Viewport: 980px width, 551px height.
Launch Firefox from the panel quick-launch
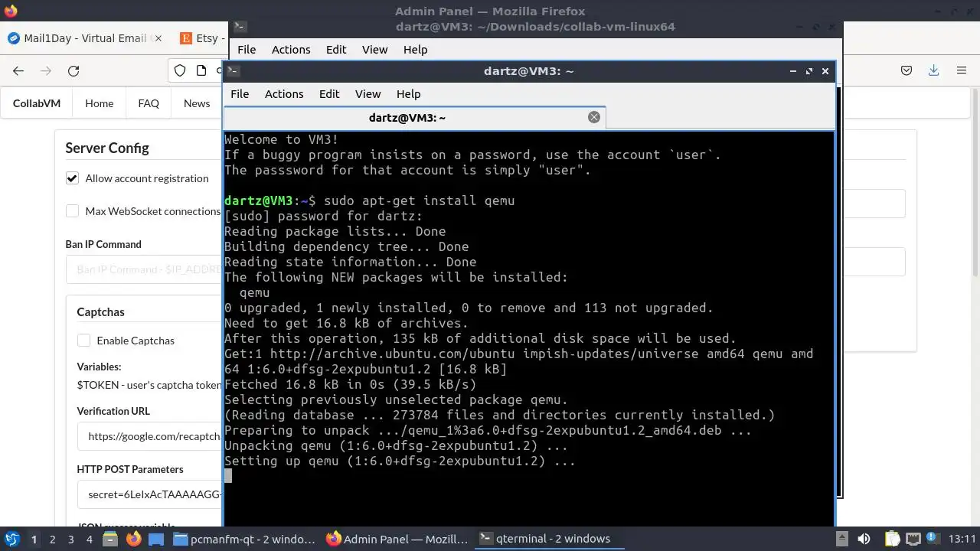(133, 539)
